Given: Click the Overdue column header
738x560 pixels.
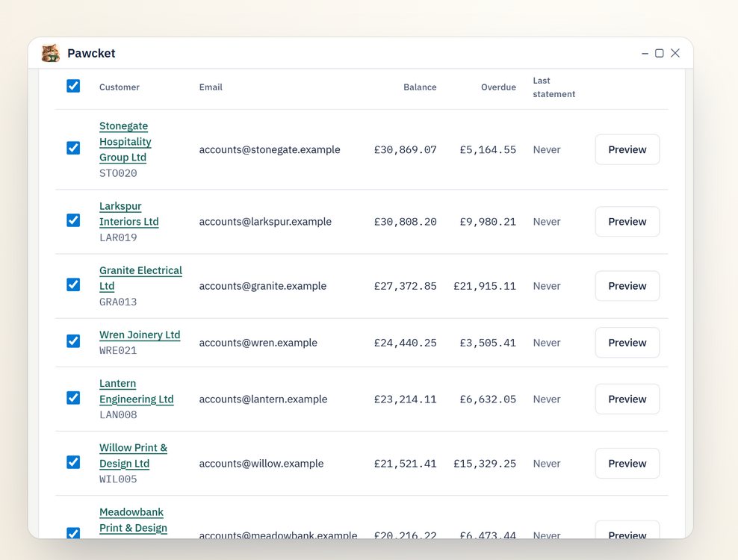Looking at the screenshot, I should [x=498, y=87].
